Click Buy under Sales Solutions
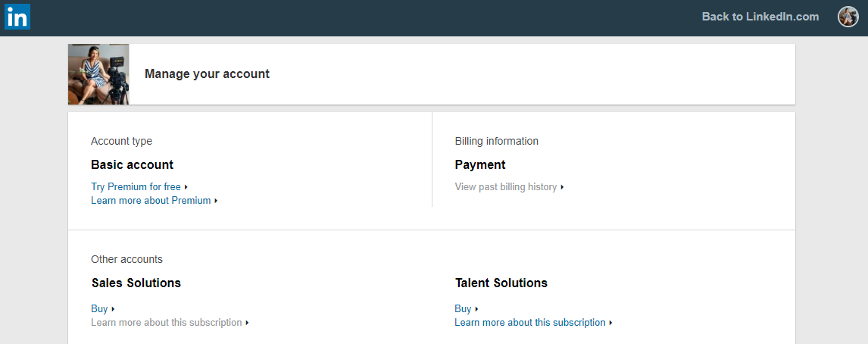 pos(99,309)
